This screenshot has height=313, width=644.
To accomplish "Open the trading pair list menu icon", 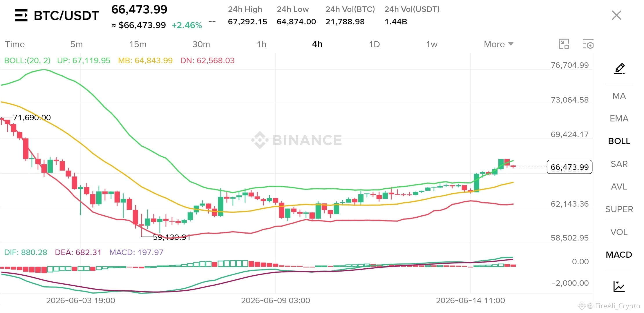I will coord(21,15).
